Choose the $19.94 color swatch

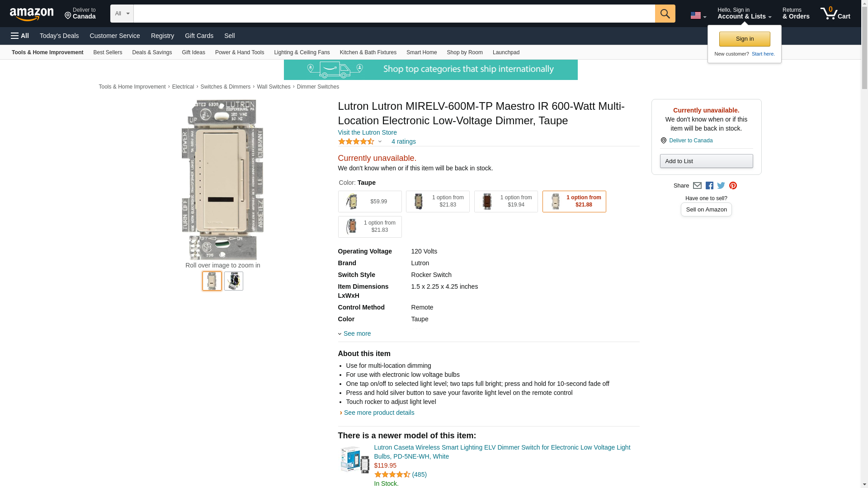pos(505,202)
